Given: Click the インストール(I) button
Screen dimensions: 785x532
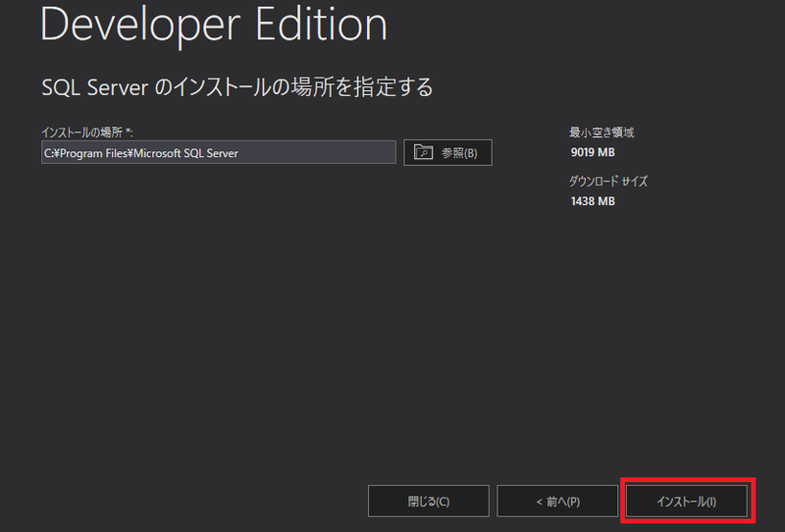Looking at the screenshot, I should 686,501.
